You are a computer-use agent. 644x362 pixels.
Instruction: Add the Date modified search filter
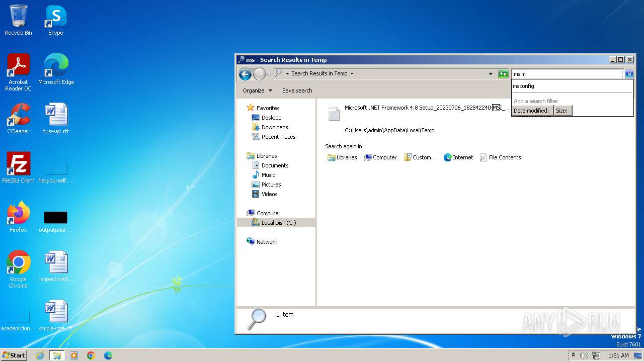[x=532, y=111]
